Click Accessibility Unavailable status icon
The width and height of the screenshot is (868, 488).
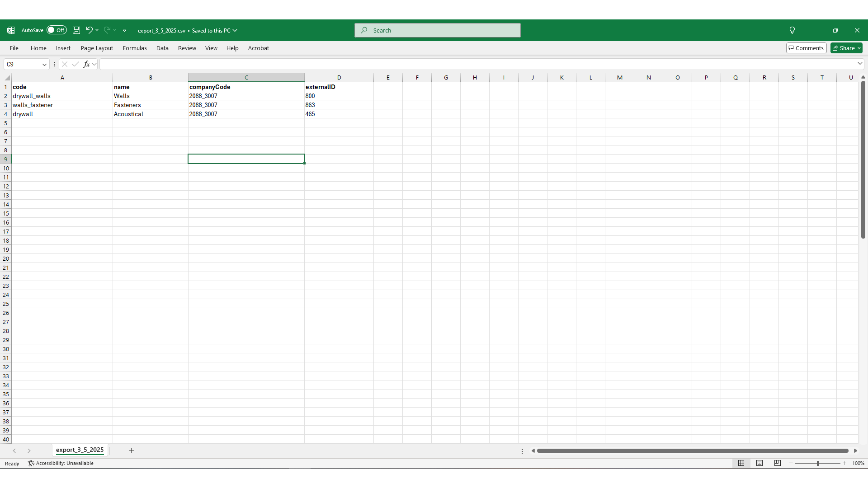[x=31, y=463]
